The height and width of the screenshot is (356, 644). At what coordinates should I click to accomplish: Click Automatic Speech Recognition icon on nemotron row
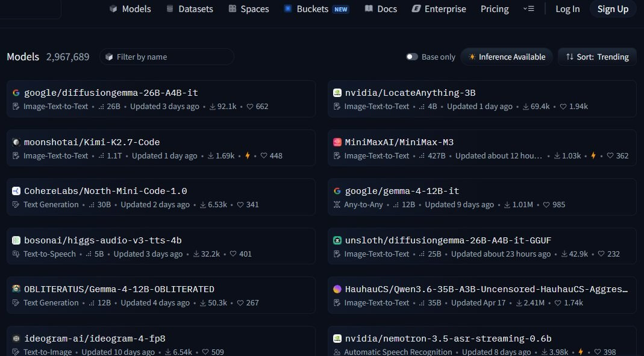[337, 352]
